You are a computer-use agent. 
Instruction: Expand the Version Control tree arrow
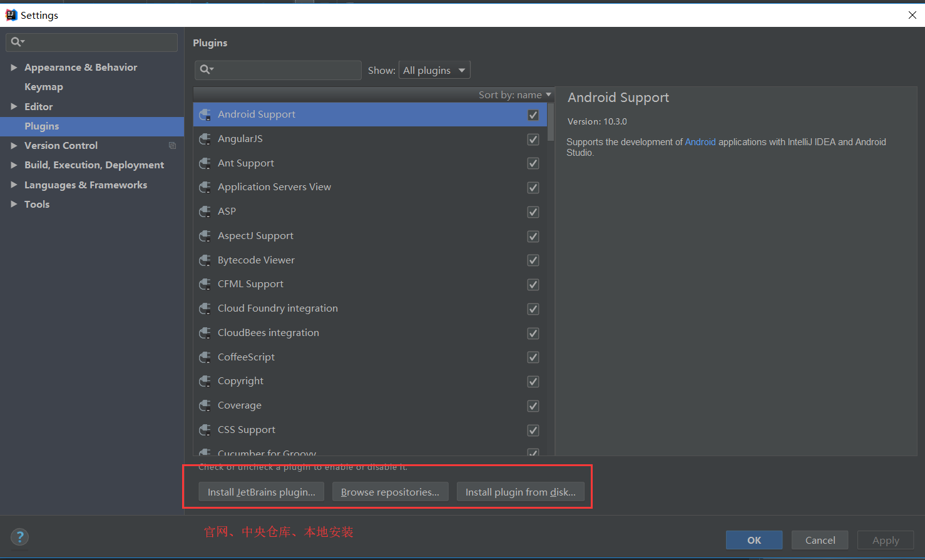(14, 146)
